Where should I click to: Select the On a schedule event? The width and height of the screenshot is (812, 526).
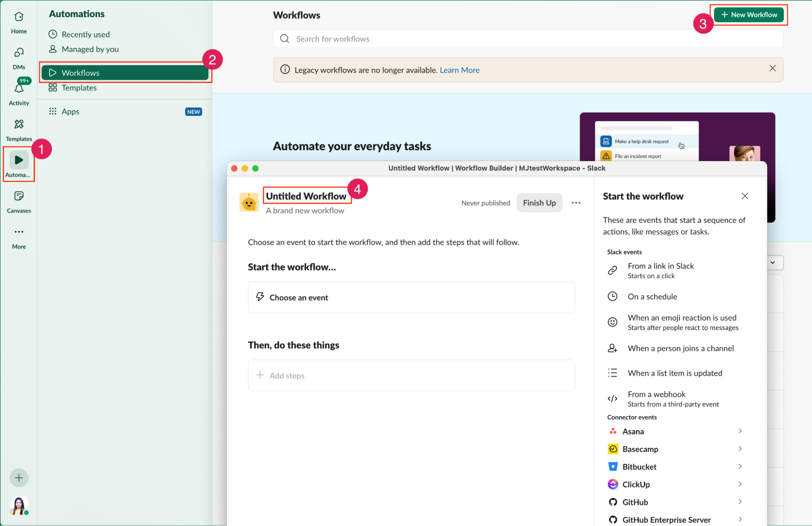click(652, 296)
